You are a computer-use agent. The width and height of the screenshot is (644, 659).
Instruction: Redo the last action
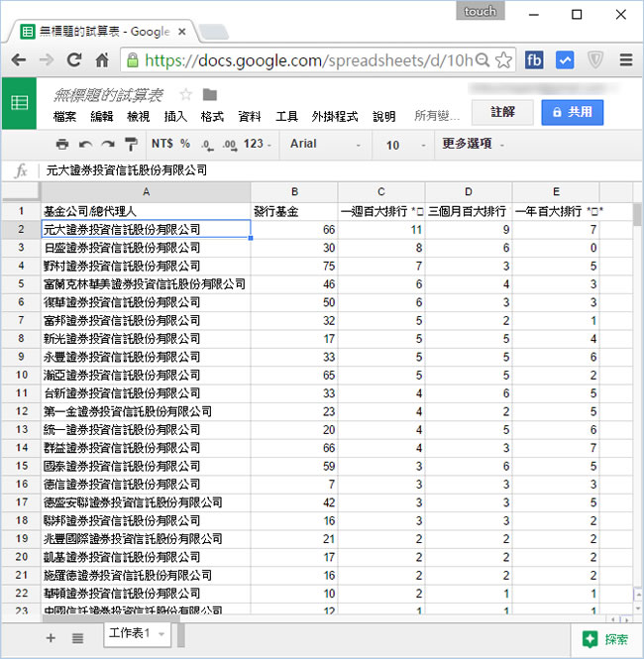pyautogui.click(x=108, y=144)
